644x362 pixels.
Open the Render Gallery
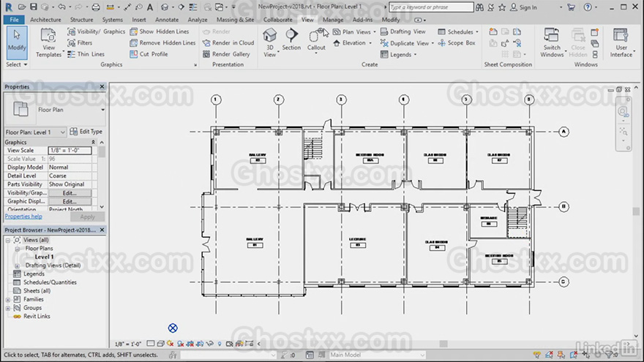[226, 54]
